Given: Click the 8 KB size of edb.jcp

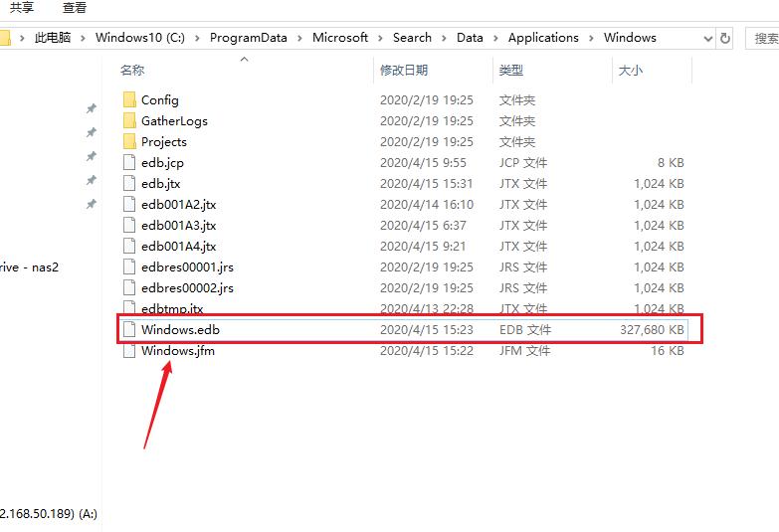Looking at the screenshot, I should point(671,162).
